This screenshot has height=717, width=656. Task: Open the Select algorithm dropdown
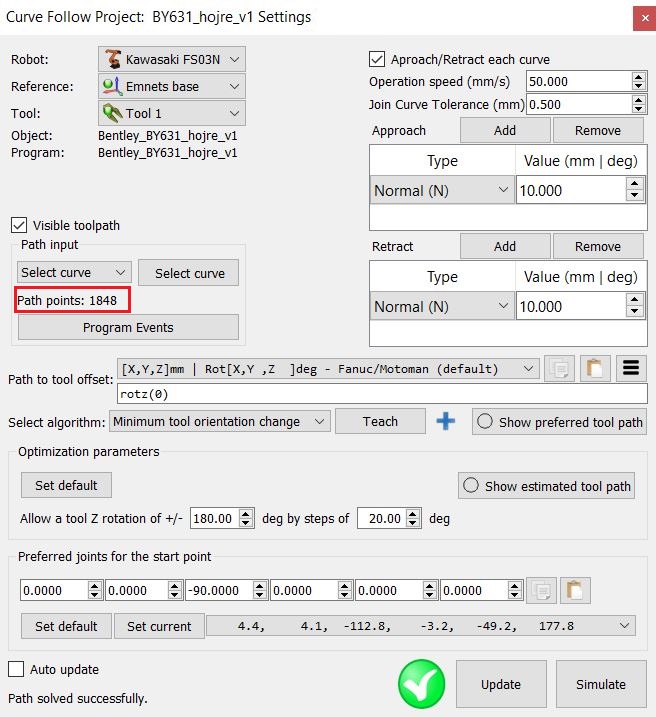point(219,421)
